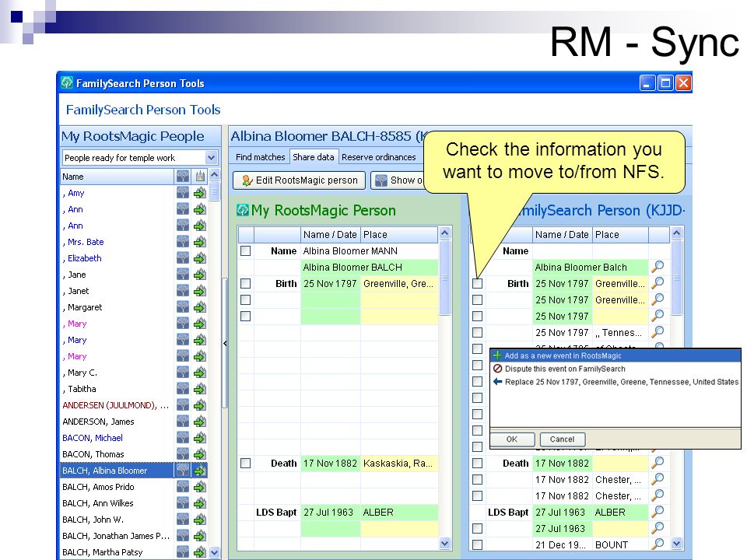Image resolution: width=747 pixels, height=560 pixels.
Task: Click OK in the event options popup
Action: pyautogui.click(x=512, y=439)
